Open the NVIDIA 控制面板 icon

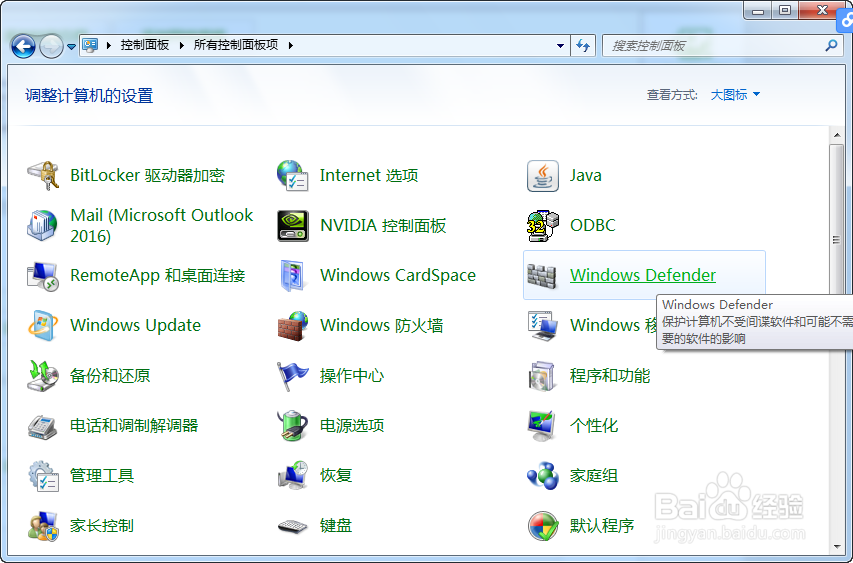293,226
